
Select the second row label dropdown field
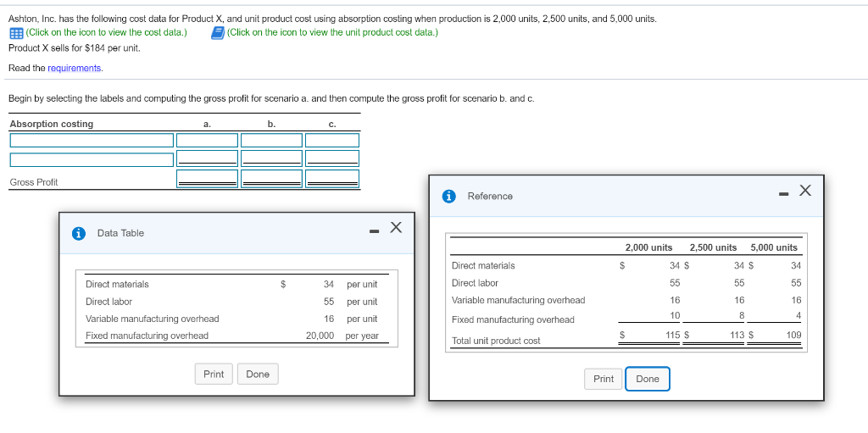tap(92, 159)
